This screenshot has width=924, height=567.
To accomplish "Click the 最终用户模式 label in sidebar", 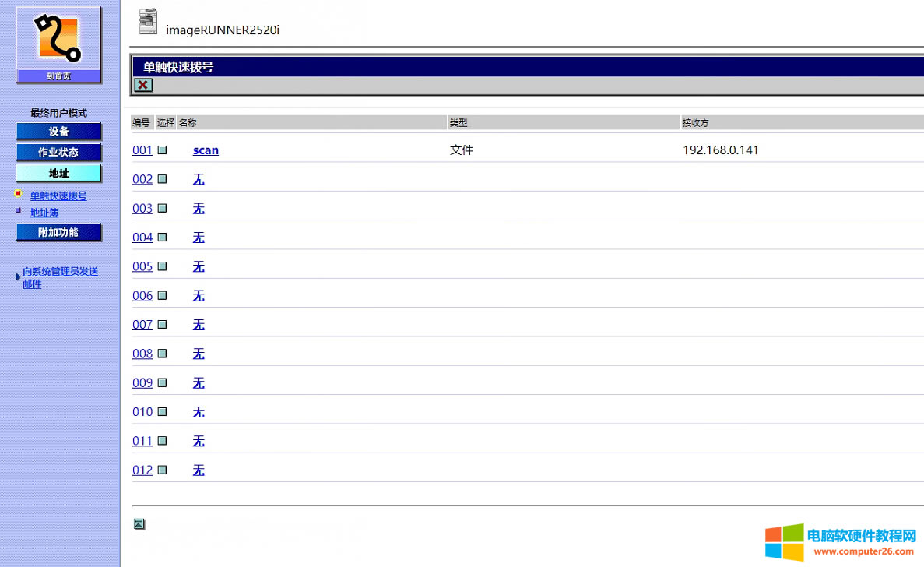I will coord(58,113).
